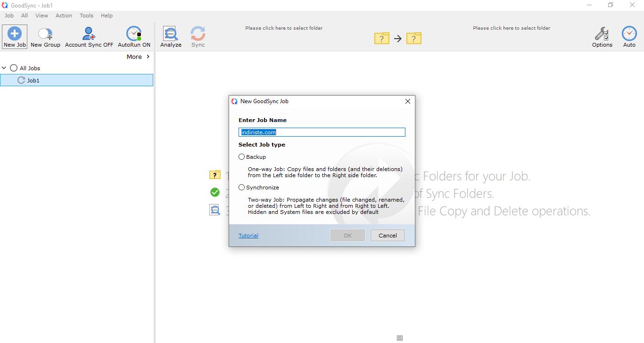Click the Backup description text
This screenshot has width=644, height=343.
[x=325, y=172]
